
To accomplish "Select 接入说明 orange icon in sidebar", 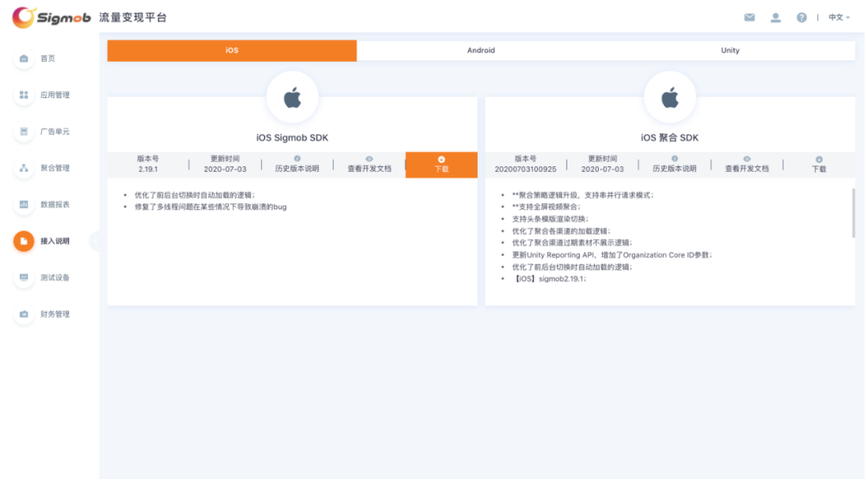I will 24,241.
